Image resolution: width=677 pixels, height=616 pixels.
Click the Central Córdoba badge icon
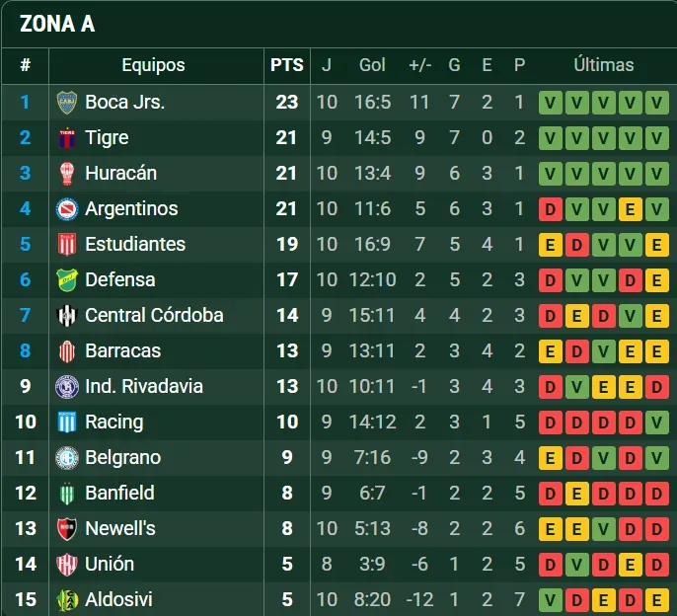[67, 315]
